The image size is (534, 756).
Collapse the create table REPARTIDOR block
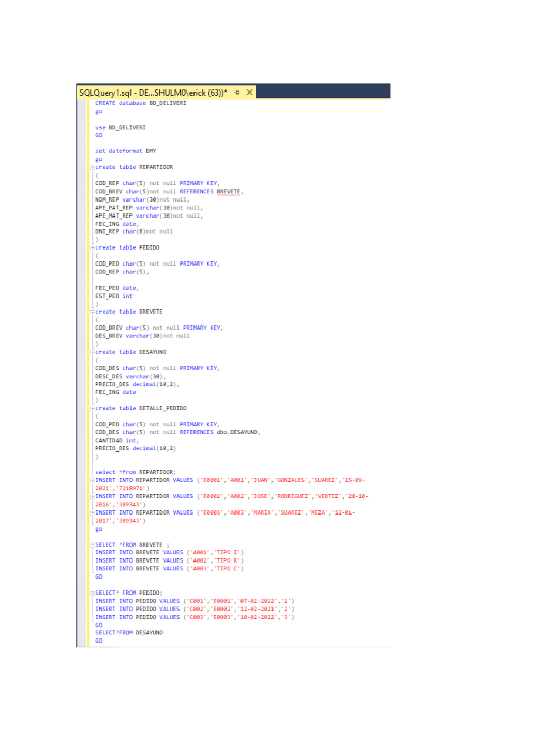click(92, 168)
